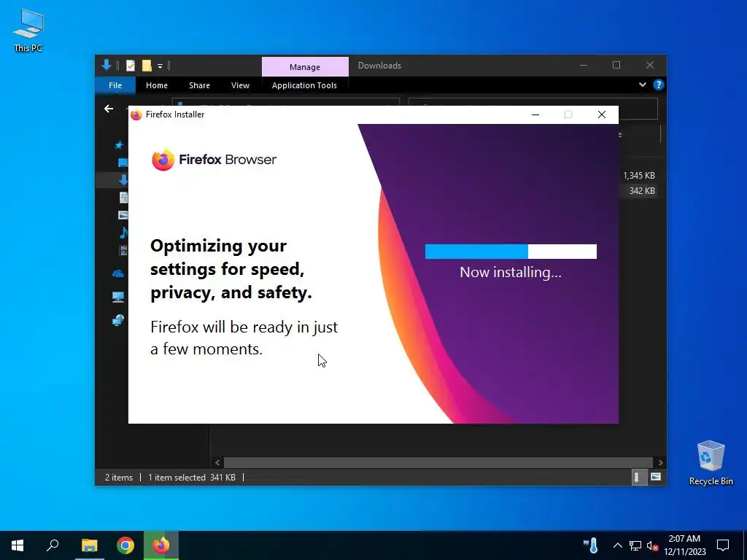Viewport: 747px width, 560px height.
Task: Switch to the View ribbon tab
Action: pos(240,85)
